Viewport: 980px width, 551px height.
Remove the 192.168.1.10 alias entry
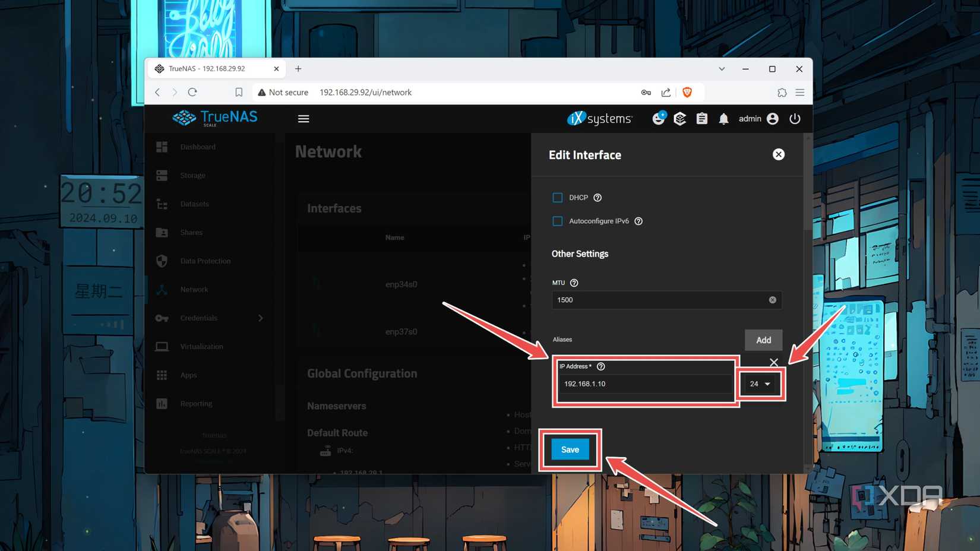773,362
